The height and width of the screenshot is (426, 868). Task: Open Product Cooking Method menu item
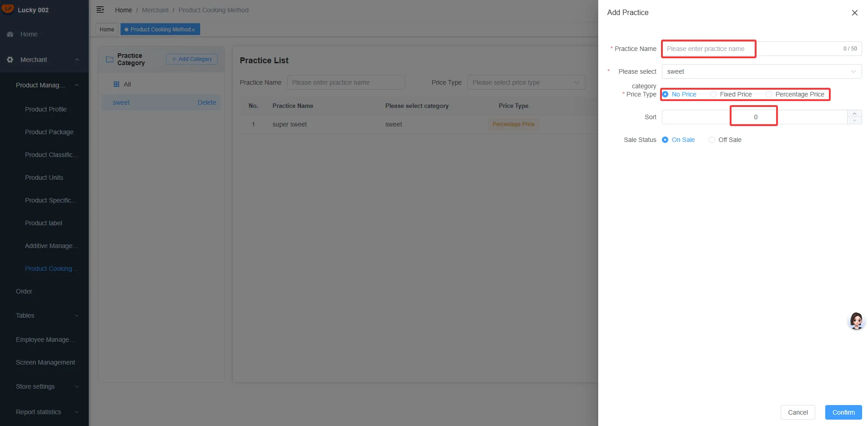tap(51, 269)
